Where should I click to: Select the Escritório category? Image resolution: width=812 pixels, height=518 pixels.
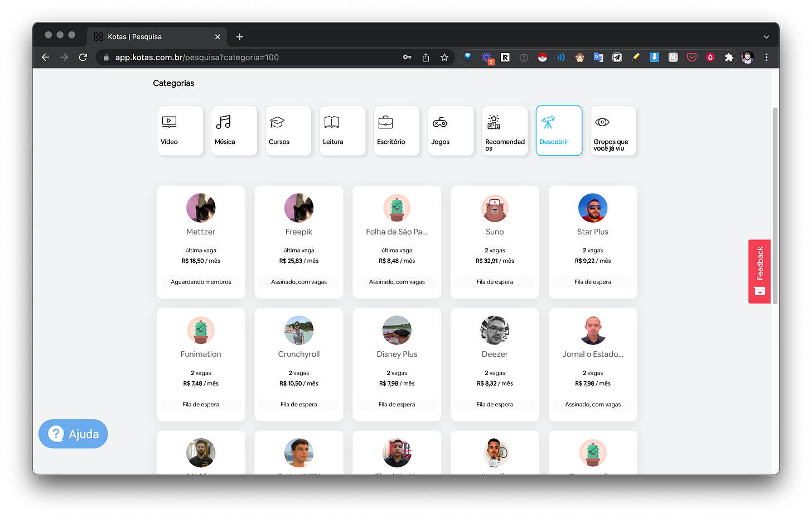coord(397,131)
